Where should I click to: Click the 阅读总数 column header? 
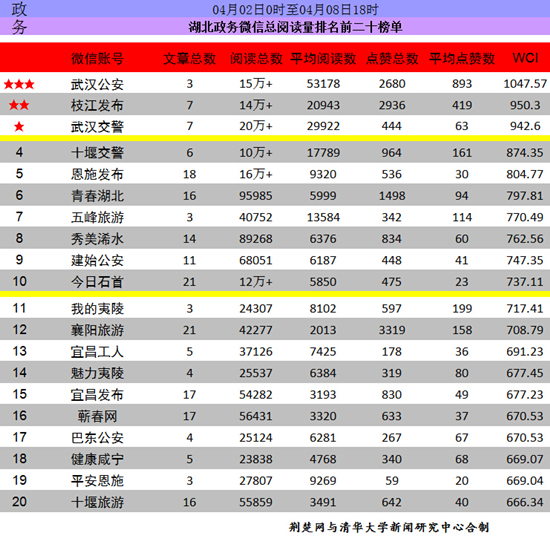click(x=256, y=59)
